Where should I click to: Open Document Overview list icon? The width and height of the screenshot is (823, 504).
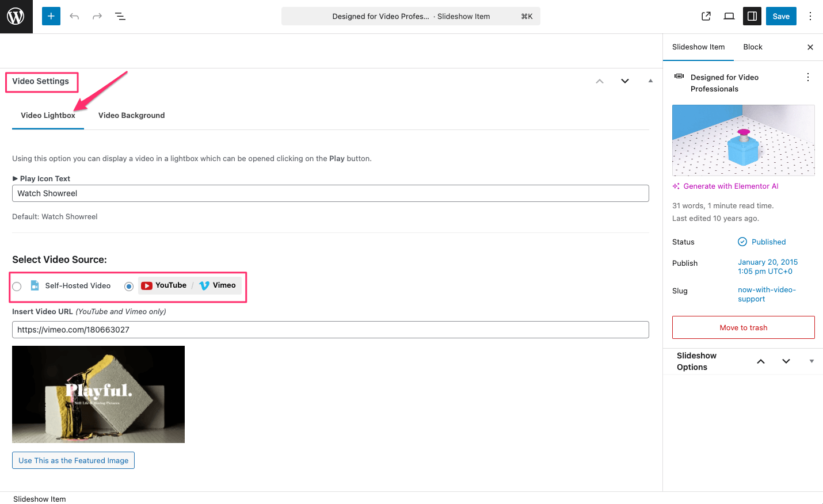point(120,16)
